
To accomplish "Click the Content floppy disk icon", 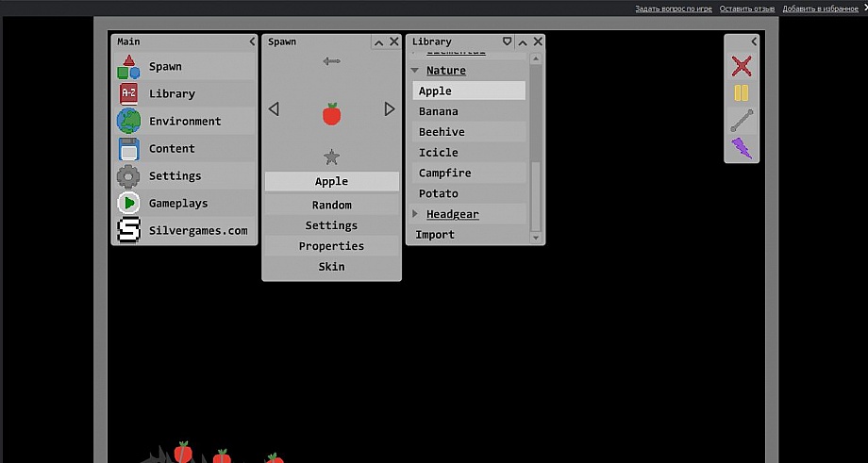I will [x=128, y=149].
